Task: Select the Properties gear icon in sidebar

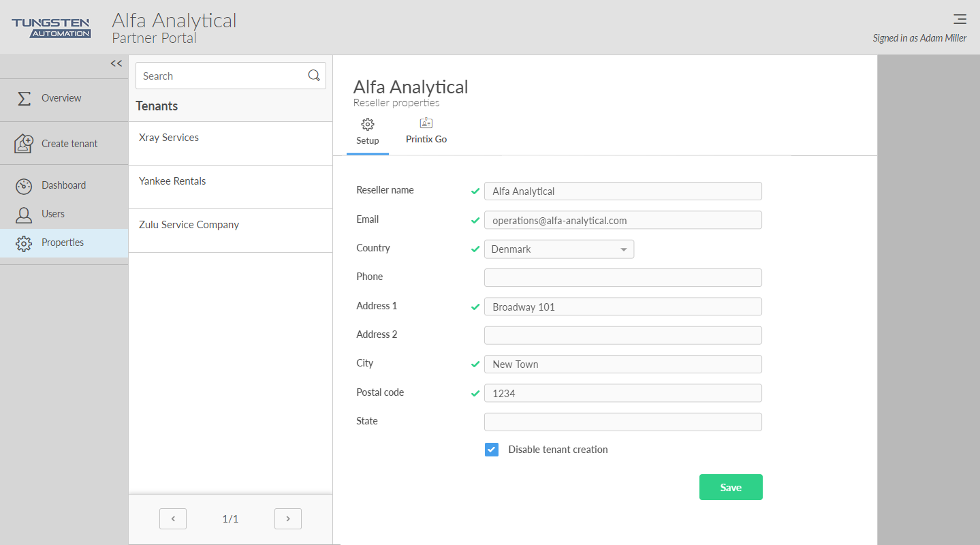Action: pos(24,243)
